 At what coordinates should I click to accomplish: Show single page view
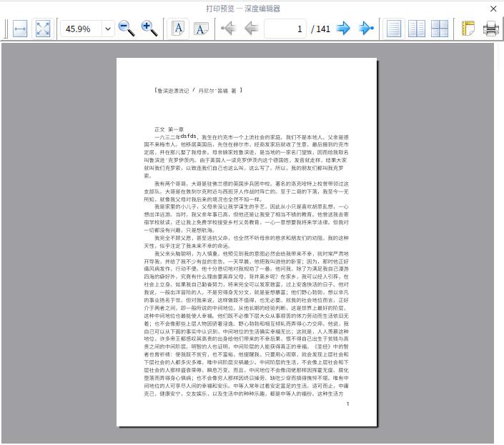[x=394, y=29]
